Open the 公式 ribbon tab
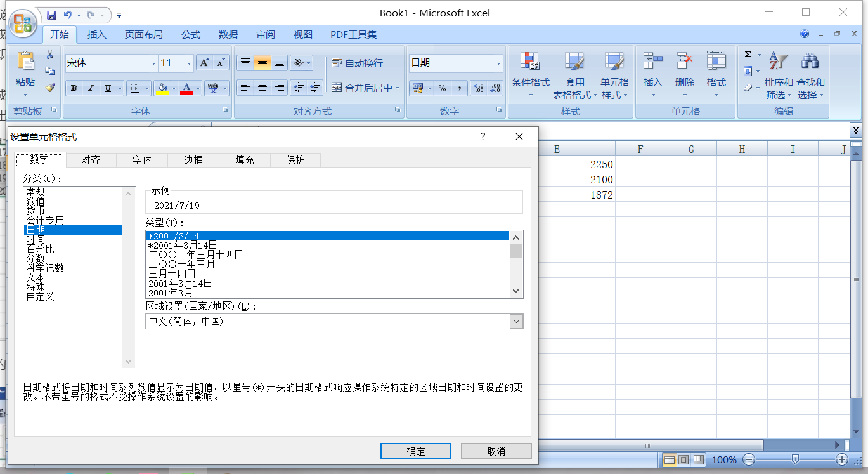This screenshot has width=868, height=474. pyautogui.click(x=191, y=35)
